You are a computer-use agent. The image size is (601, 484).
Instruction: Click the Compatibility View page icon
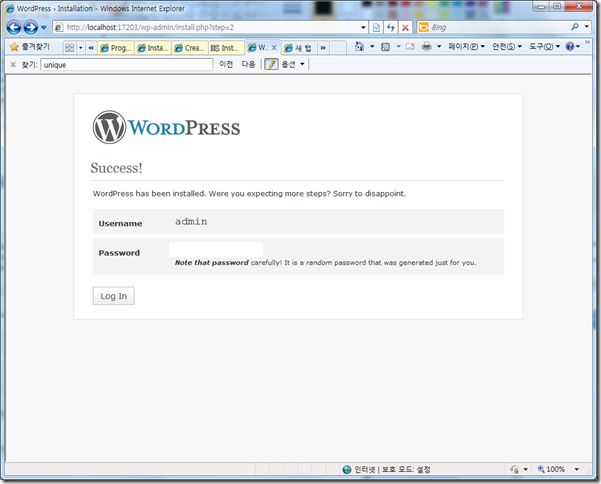click(x=376, y=27)
